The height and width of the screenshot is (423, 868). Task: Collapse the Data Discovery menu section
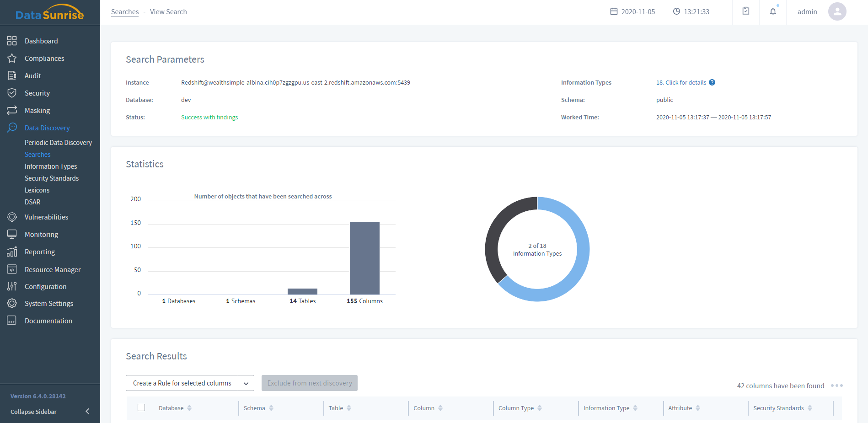point(47,128)
